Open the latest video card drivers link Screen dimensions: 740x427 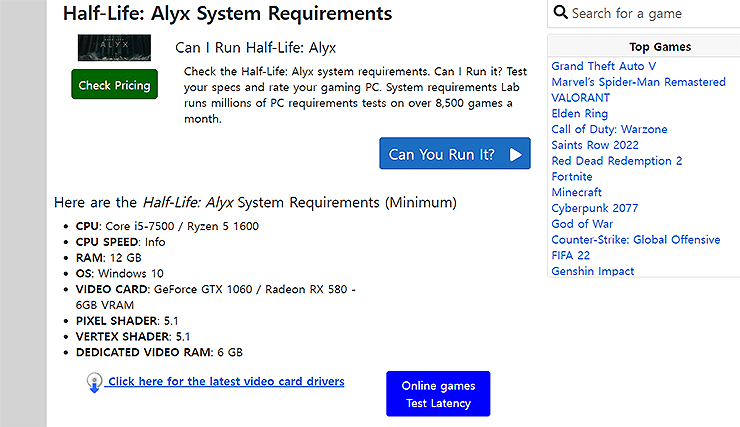226,381
